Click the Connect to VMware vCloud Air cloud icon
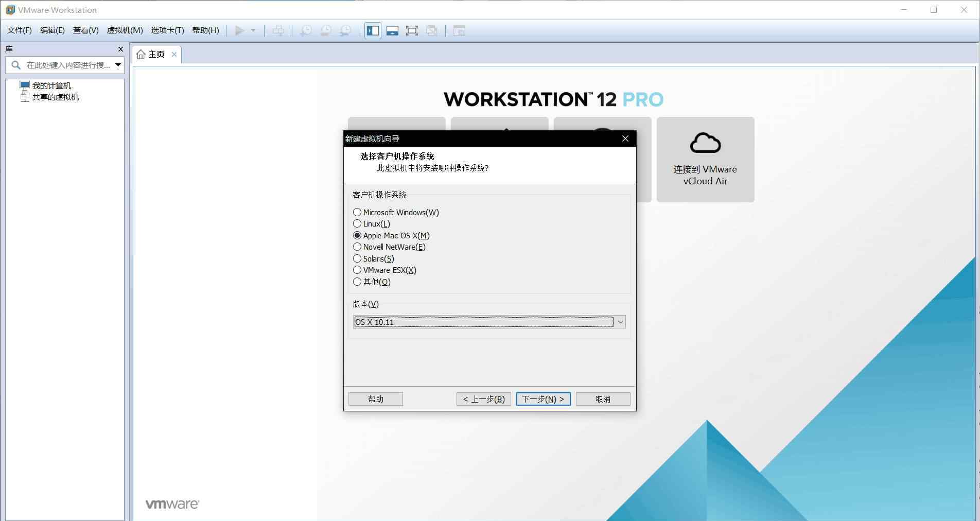 coord(705,143)
